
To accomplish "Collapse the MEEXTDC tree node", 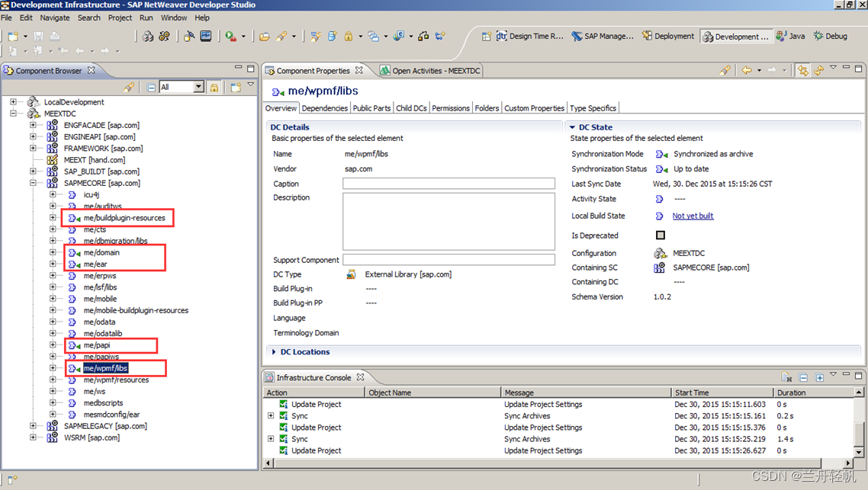I will (x=13, y=114).
